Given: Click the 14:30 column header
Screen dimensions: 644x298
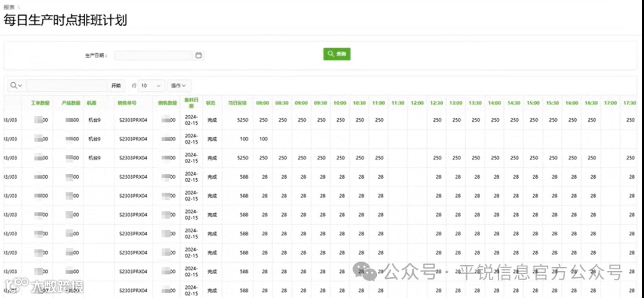Looking at the screenshot, I should pos(514,103).
